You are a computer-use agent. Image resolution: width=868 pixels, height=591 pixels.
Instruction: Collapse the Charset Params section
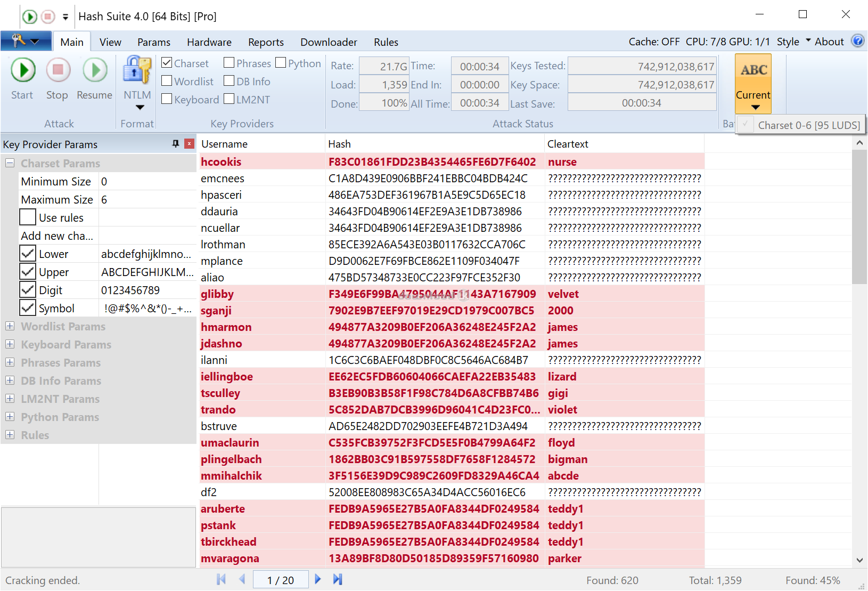tap(10, 163)
